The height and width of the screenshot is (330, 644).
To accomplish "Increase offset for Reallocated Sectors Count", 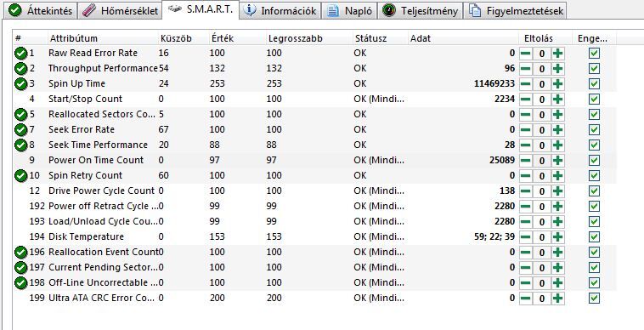I will tap(557, 115).
